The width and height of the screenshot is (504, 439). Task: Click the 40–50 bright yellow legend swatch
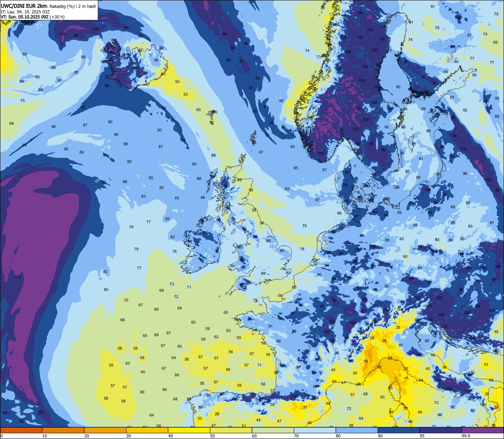coord(189,430)
